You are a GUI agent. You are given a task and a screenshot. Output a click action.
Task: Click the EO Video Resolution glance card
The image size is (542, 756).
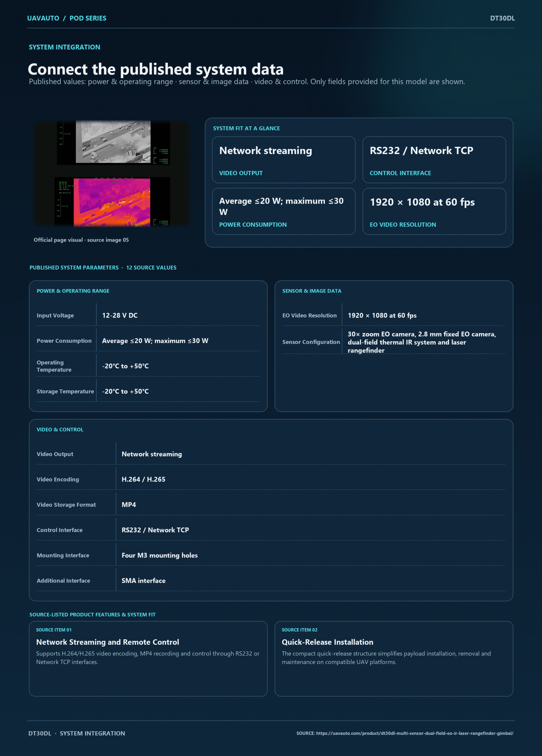(x=434, y=211)
